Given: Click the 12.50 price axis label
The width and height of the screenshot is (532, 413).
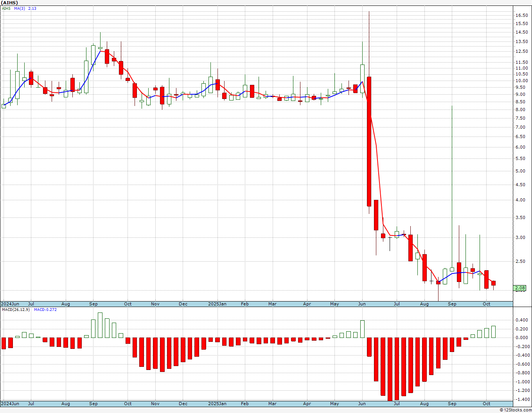Looking at the screenshot, I should tap(521, 51).
